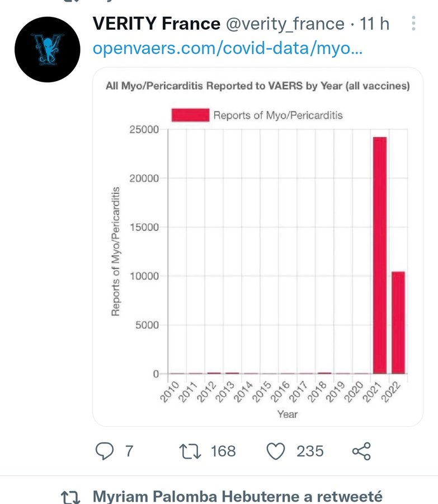Click the chart title about VAERS reports
Viewport: 438px width, 504px height.
point(258,86)
